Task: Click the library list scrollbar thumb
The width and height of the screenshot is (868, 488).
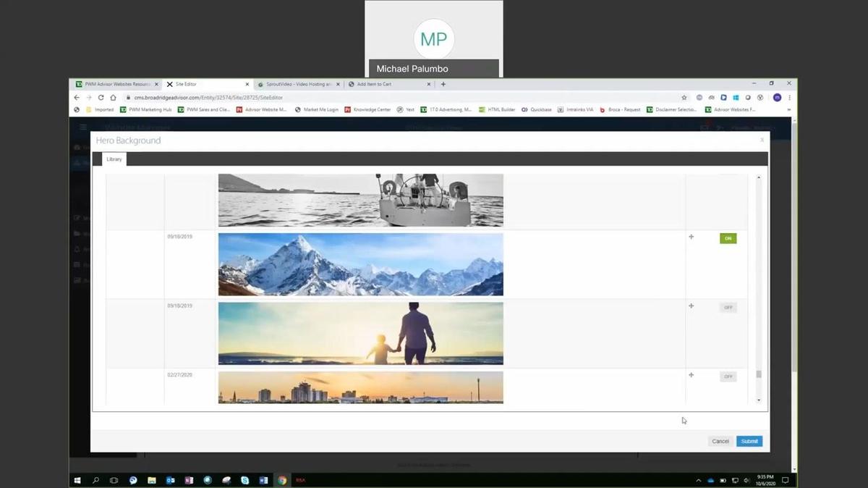Action: pyautogui.click(x=759, y=374)
